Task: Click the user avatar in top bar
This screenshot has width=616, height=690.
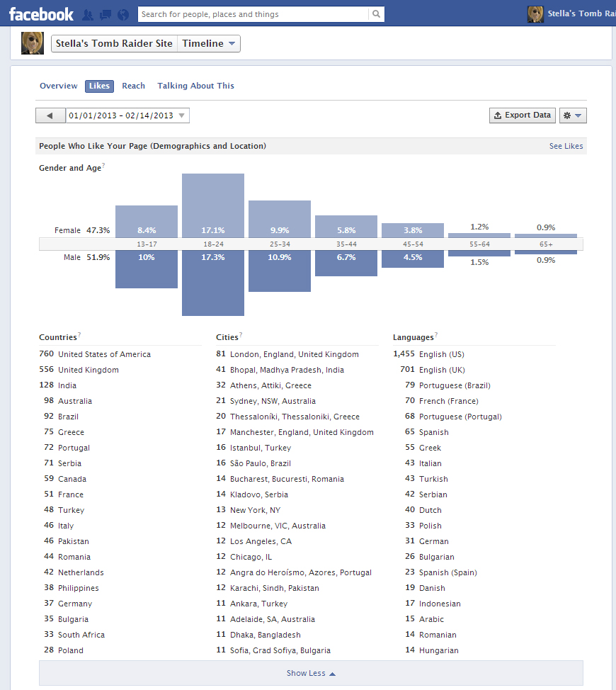Action: pos(535,14)
